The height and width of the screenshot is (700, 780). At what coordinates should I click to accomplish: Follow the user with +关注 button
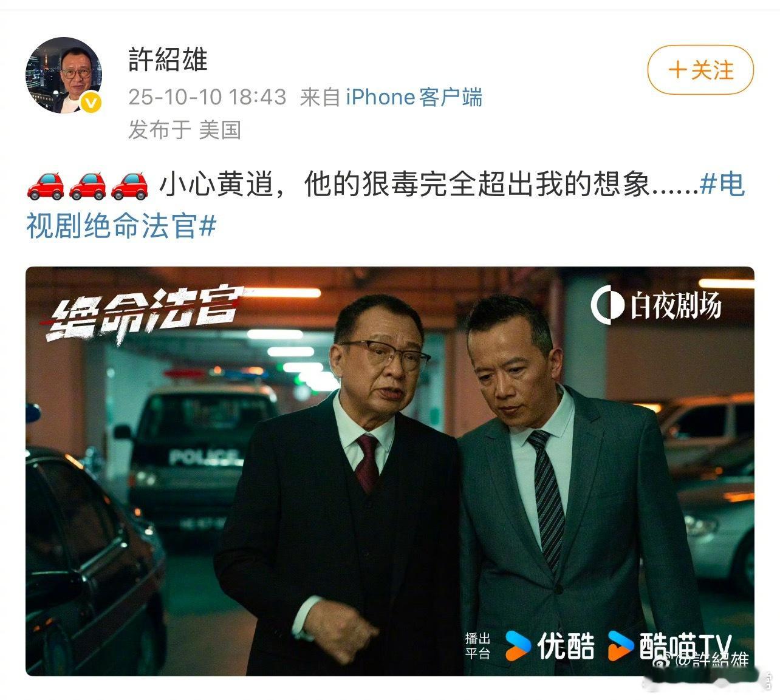point(700,70)
